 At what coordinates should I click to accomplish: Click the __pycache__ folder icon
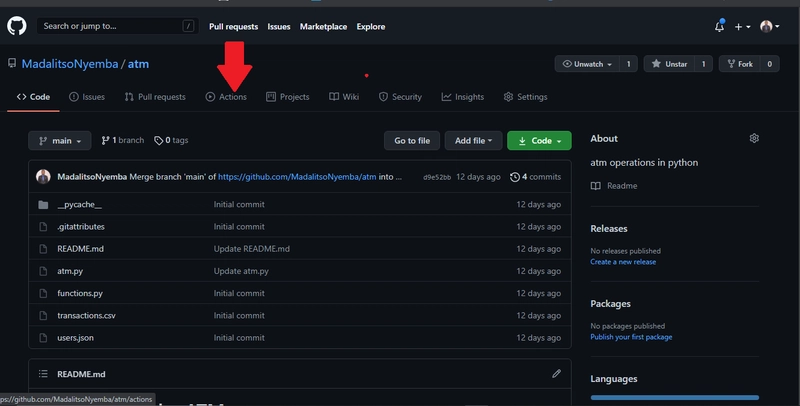pos(43,204)
